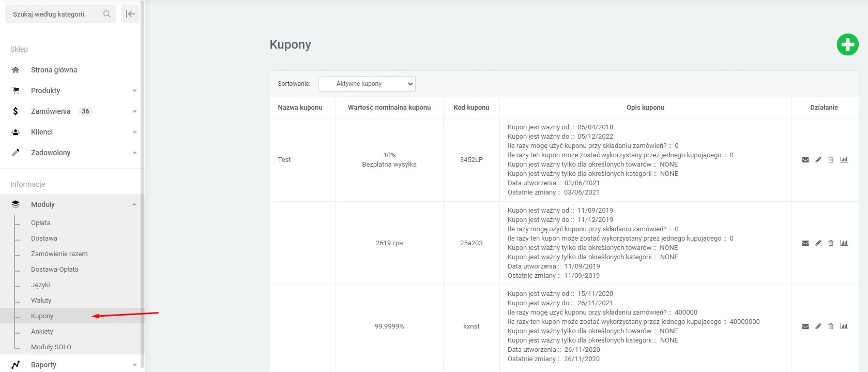Open the Języki module

click(40, 285)
